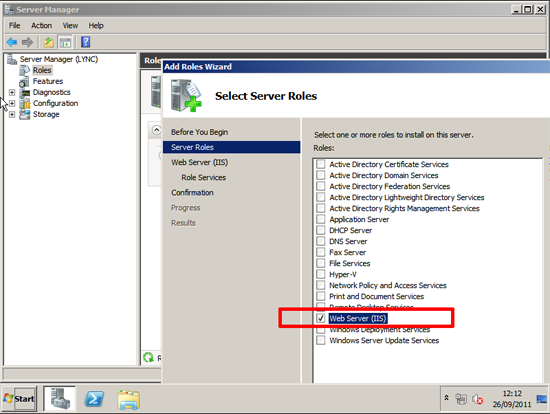Go to Web Server (IIS) wizard step
Screen dimensions: 550x414
point(200,162)
